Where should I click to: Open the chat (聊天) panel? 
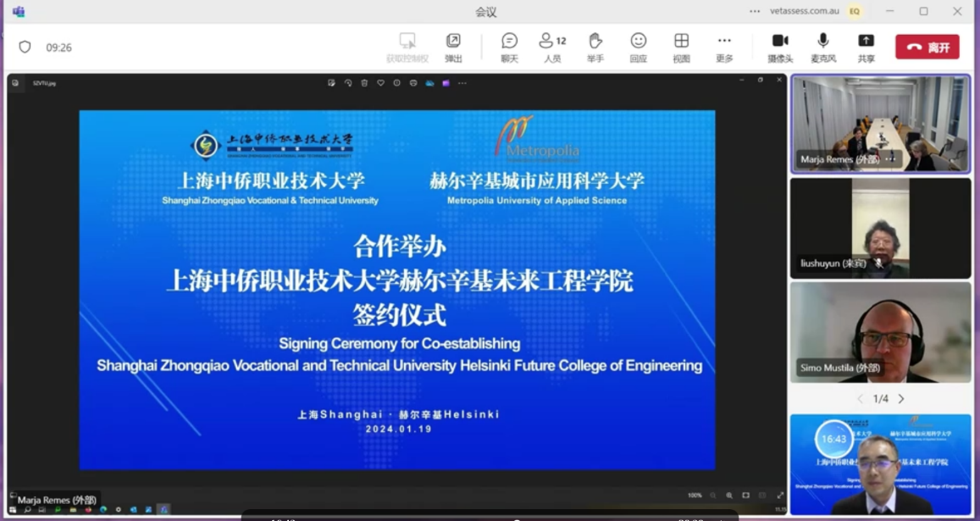(x=509, y=47)
